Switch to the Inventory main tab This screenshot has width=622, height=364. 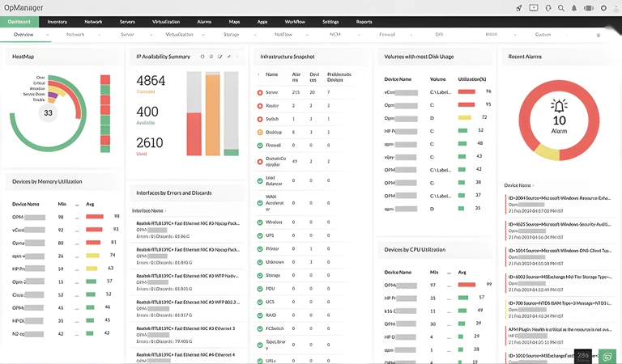[x=58, y=22]
